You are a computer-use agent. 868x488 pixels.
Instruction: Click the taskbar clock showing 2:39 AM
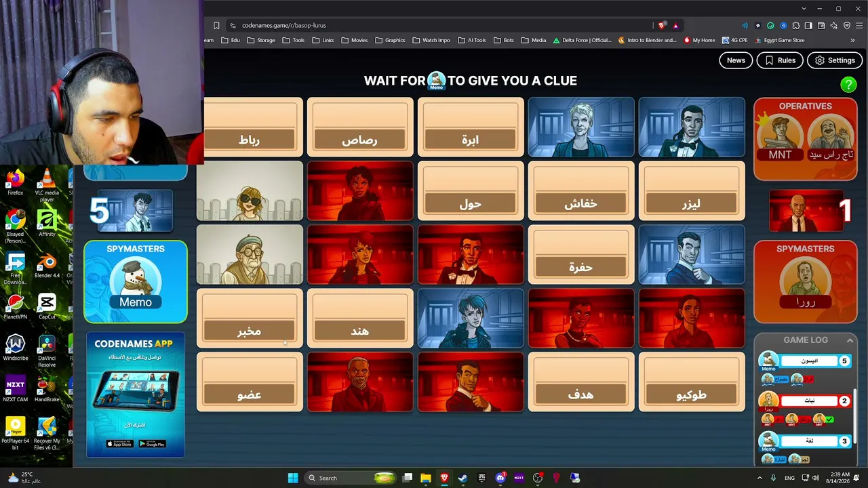(x=837, y=478)
